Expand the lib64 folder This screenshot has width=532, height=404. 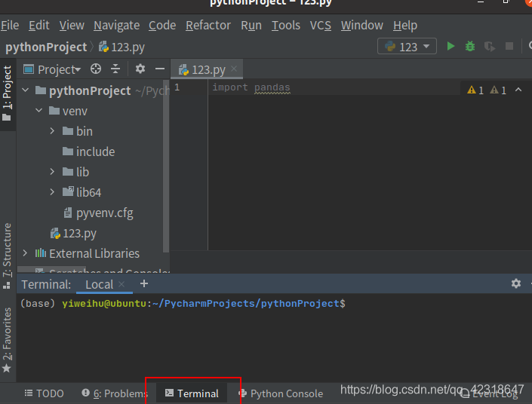[52, 192]
